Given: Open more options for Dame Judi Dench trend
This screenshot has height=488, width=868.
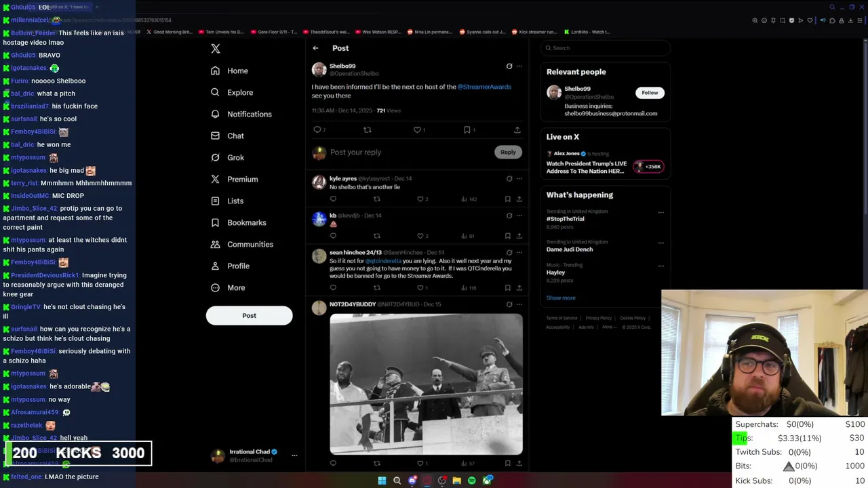Looking at the screenshot, I should coord(661,243).
